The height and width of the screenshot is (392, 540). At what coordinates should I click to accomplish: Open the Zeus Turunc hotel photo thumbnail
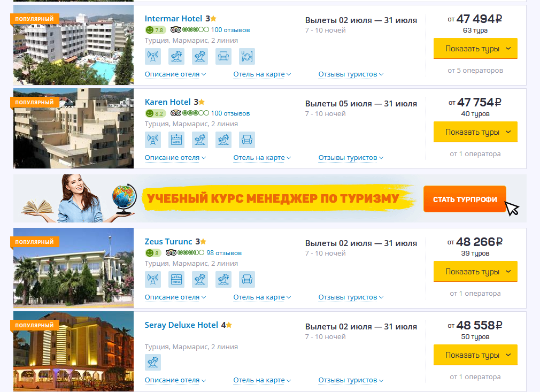73,268
